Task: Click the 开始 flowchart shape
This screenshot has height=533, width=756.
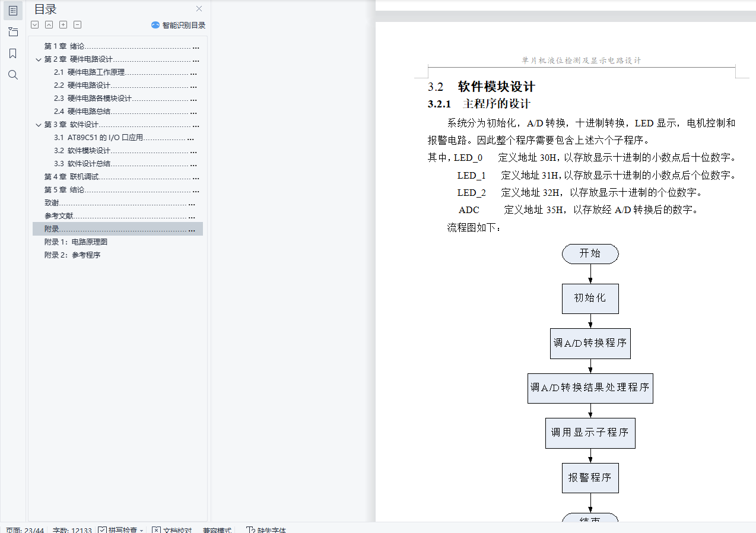Action: click(590, 253)
